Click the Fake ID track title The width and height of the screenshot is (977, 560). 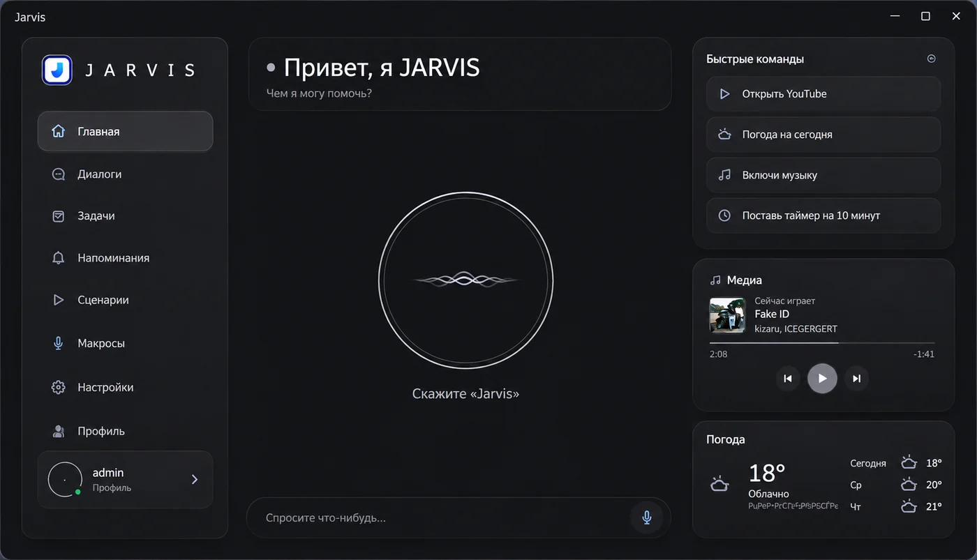click(772, 315)
